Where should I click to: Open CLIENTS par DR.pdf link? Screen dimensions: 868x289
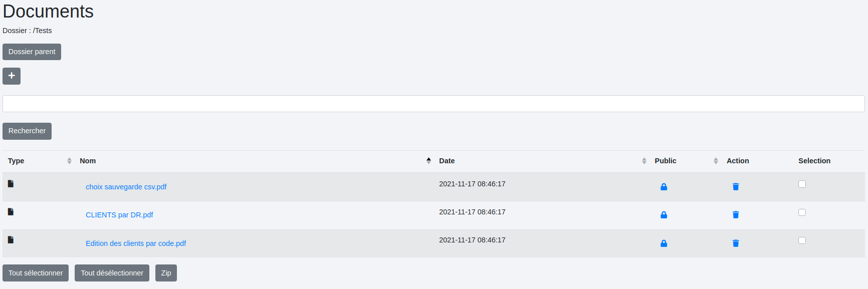point(119,215)
